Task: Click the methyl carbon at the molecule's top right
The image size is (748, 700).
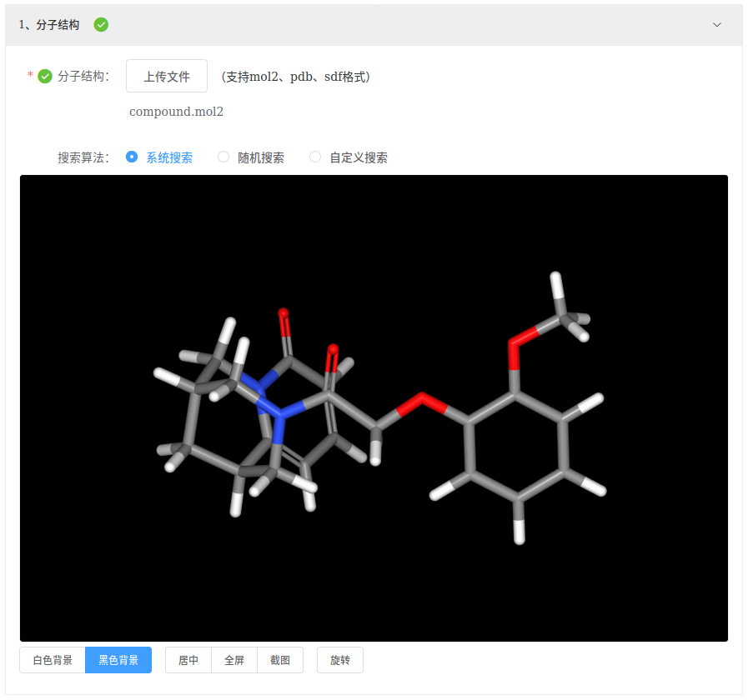Action: click(x=563, y=315)
